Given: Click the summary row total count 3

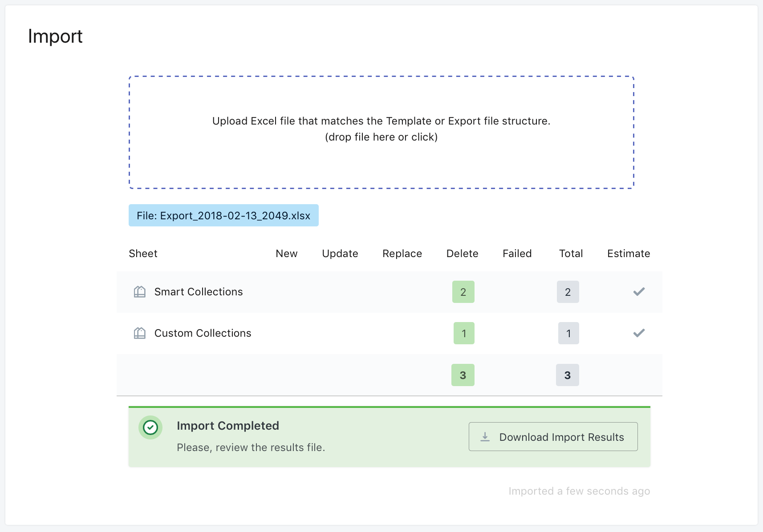Looking at the screenshot, I should click(567, 375).
